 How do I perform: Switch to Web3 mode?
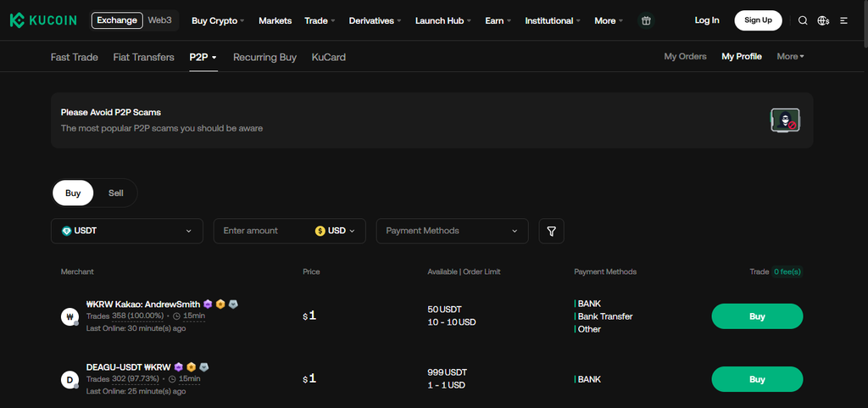point(159,20)
